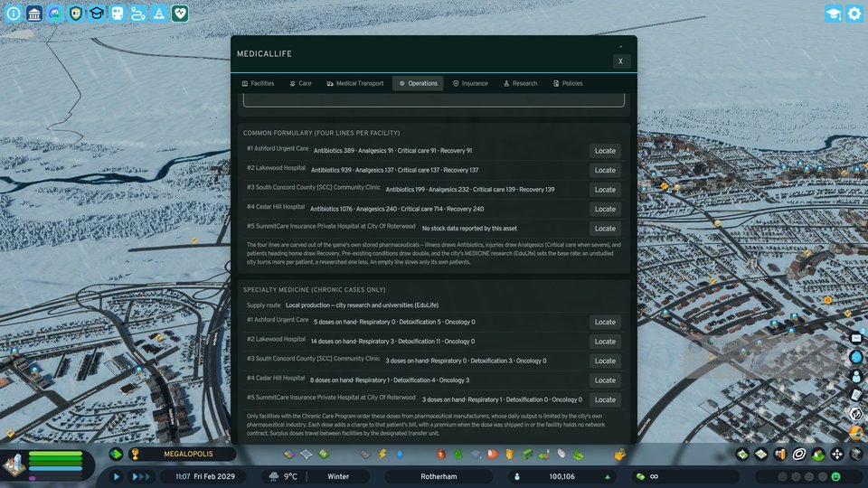
Task: Click the green tree parks icon
Action: (x=458, y=455)
